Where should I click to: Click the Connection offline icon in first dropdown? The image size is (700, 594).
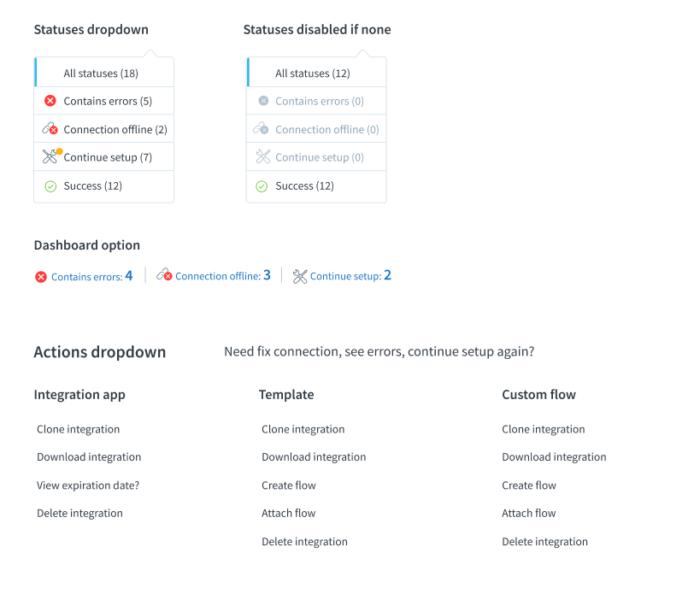point(50,129)
